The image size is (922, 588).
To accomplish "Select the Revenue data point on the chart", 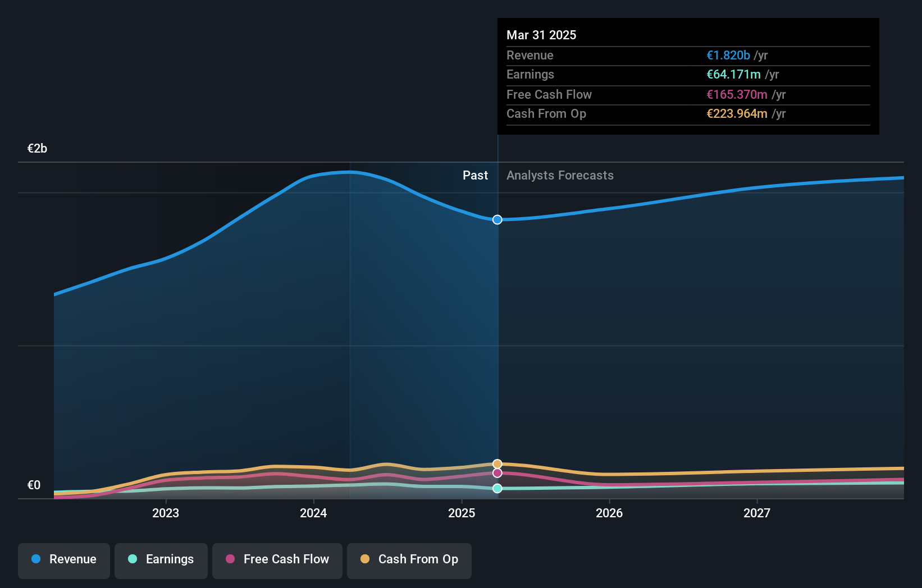I will click(497, 219).
